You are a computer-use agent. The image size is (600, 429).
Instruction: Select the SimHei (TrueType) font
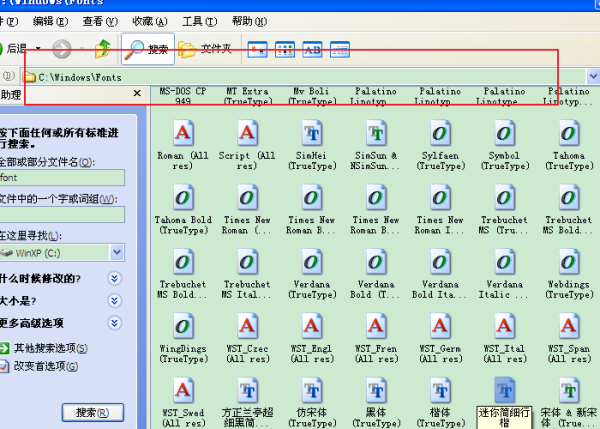click(312, 145)
